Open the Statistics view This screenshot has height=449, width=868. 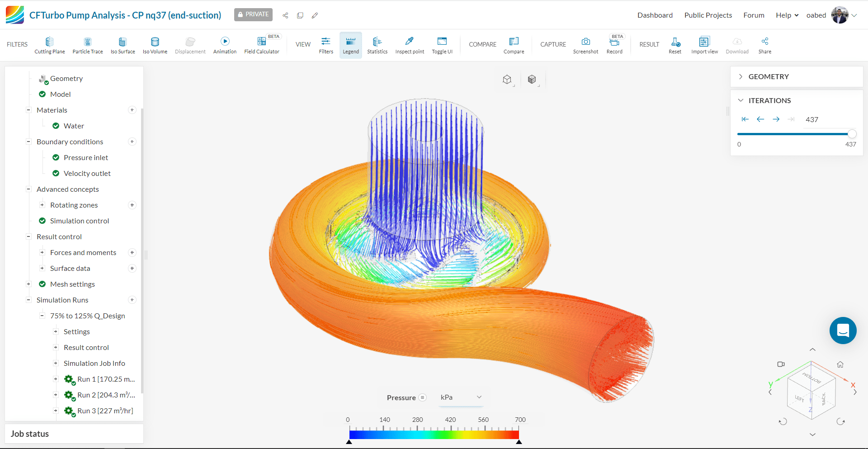(x=377, y=45)
